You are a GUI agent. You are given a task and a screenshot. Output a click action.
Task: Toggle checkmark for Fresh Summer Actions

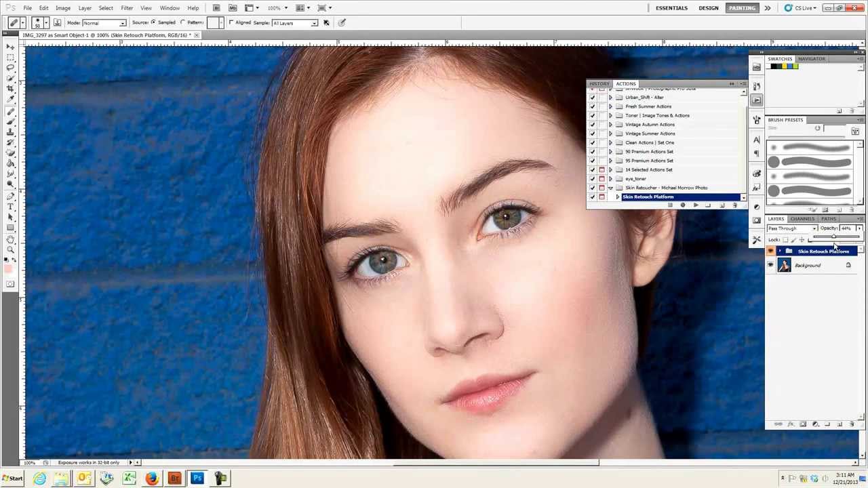592,106
